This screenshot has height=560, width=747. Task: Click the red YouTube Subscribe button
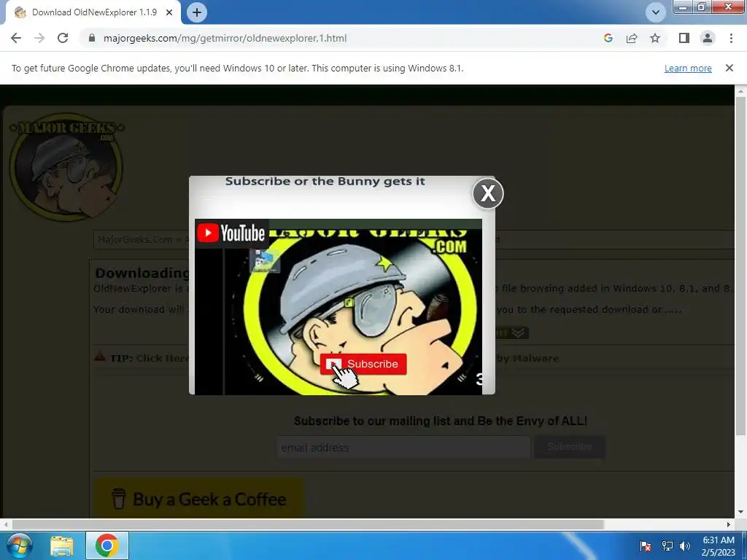tap(363, 364)
